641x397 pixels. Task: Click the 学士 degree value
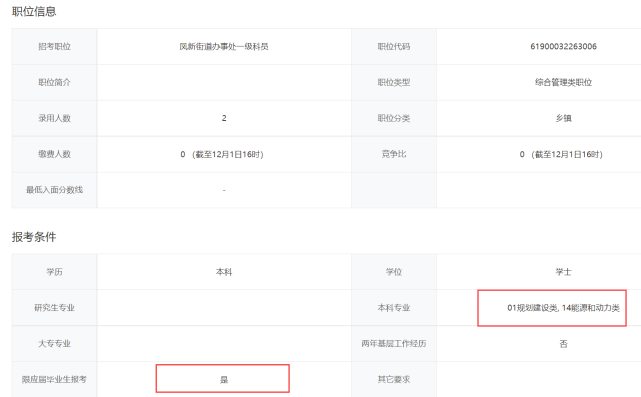pyautogui.click(x=563, y=272)
